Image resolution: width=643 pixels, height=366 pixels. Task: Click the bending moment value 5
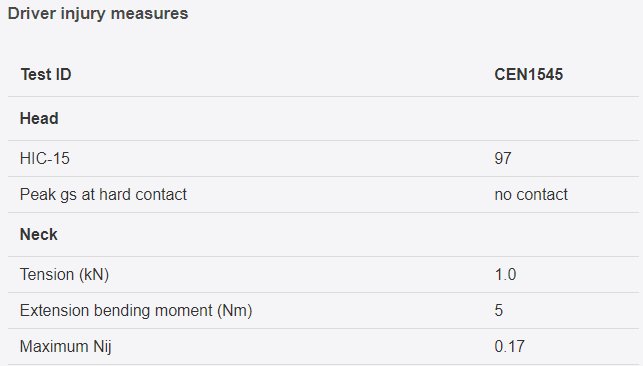click(499, 311)
